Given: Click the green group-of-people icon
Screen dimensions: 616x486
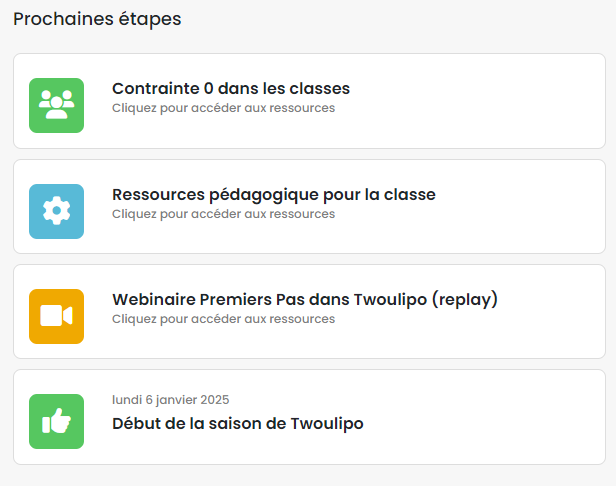Looking at the screenshot, I should click(57, 105).
